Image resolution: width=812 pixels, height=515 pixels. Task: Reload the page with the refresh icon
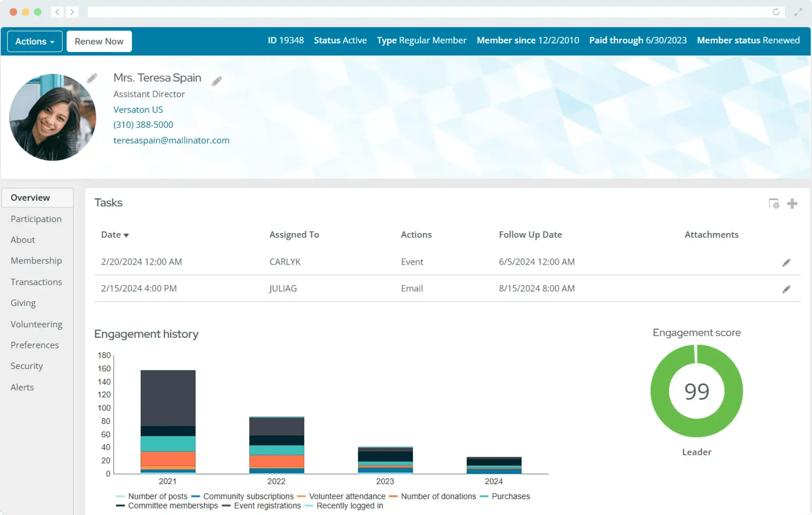coord(777,12)
